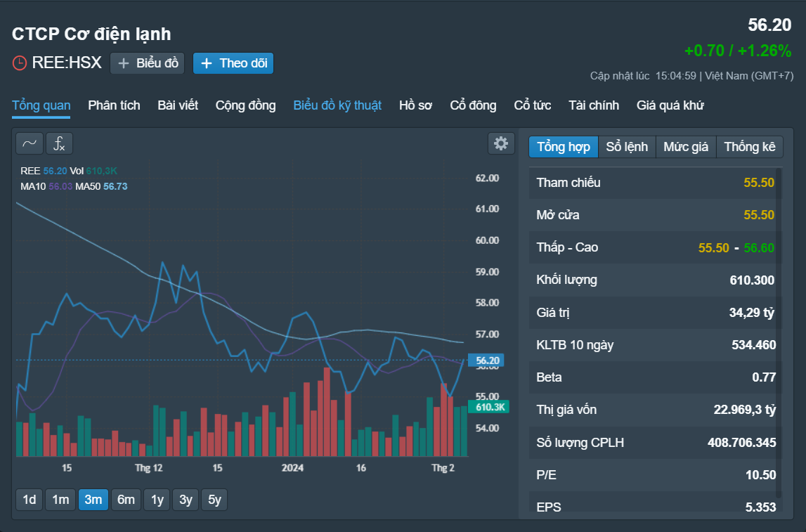The width and height of the screenshot is (806, 532).
Task: Click the Thg 12 date axis label
Action: (x=148, y=468)
